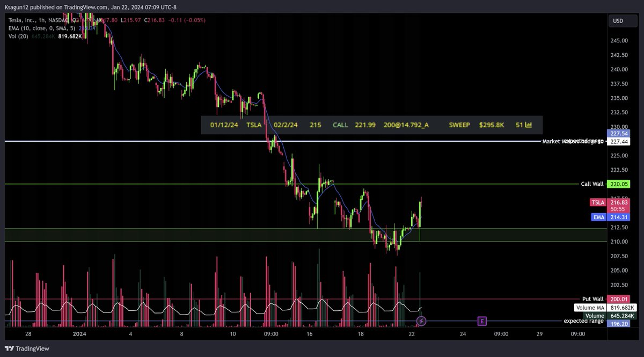Viewport: 644px width, 357px height.
Task: Select the Market Makers Hedge line label
Action: tap(573, 142)
